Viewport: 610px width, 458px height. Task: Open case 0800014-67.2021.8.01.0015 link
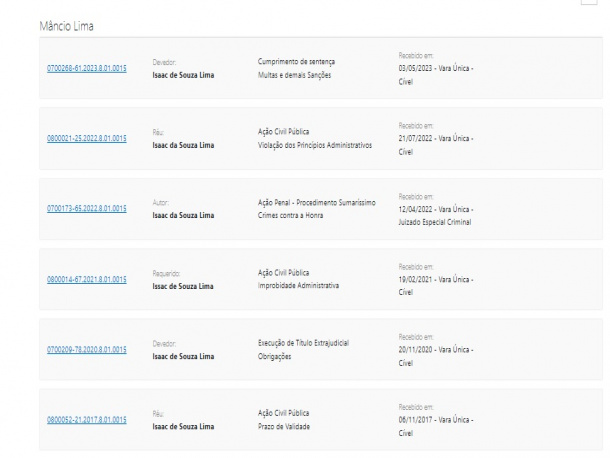[x=87, y=279]
